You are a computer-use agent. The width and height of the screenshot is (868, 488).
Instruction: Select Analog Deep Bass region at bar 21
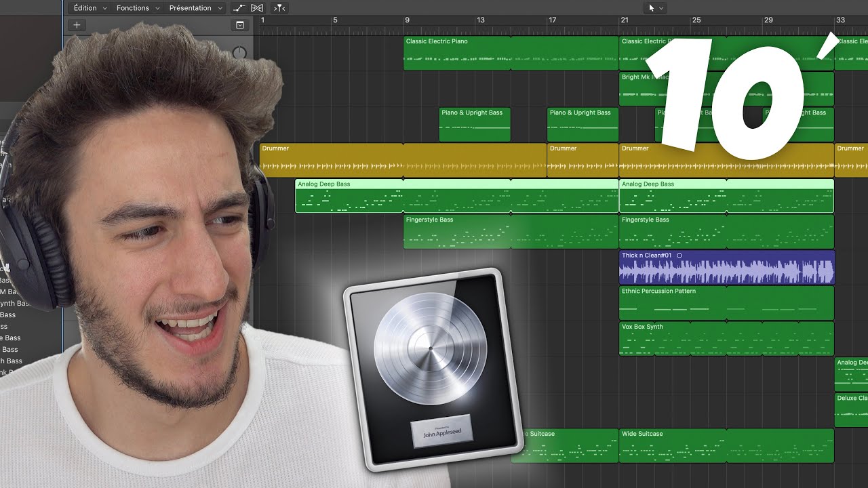[x=726, y=196]
